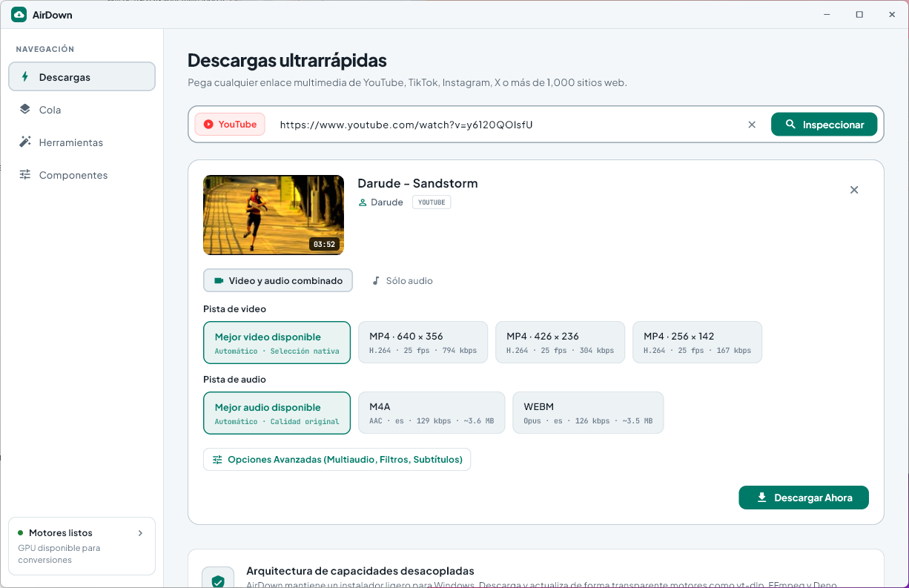Click the Inspeccionar button
The width and height of the screenshot is (909, 588).
[824, 125]
